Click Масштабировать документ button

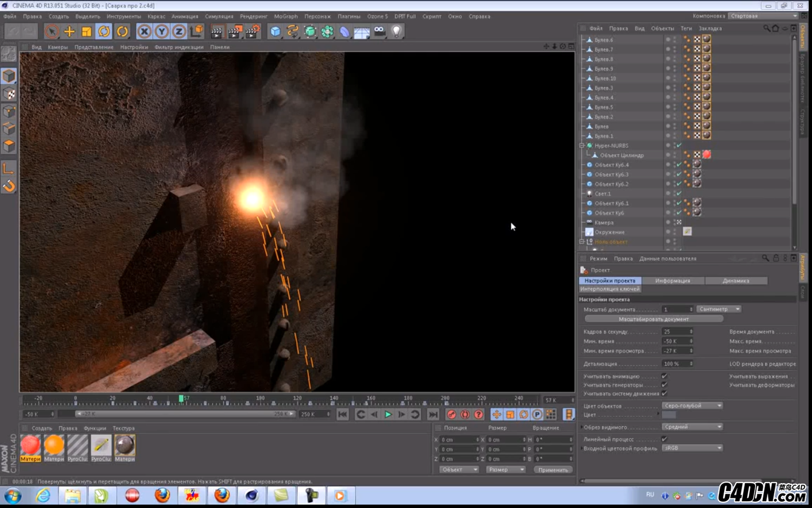[x=654, y=319]
